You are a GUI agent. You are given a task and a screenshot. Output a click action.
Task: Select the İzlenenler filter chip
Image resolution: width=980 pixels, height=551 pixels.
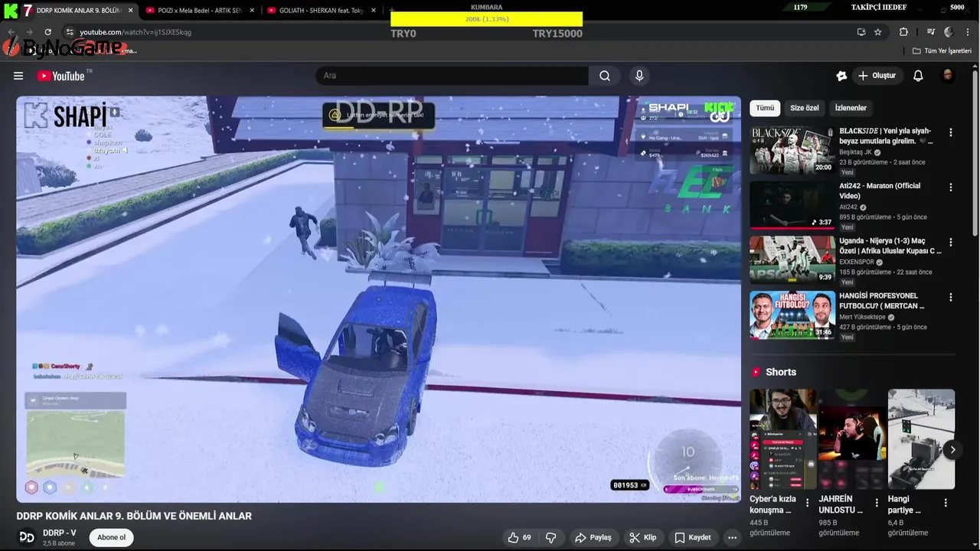(851, 108)
